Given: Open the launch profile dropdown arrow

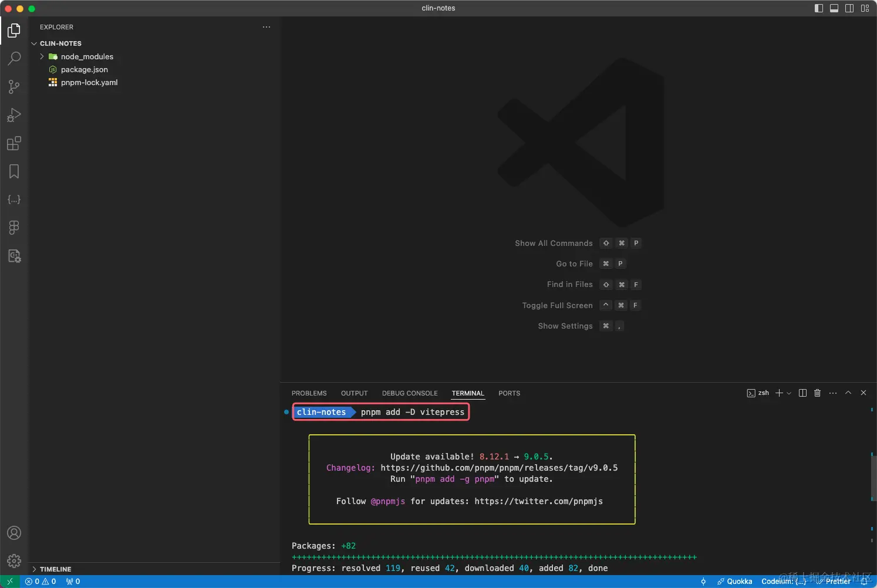Looking at the screenshot, I should pyautogui.click(x=789, y=393).
